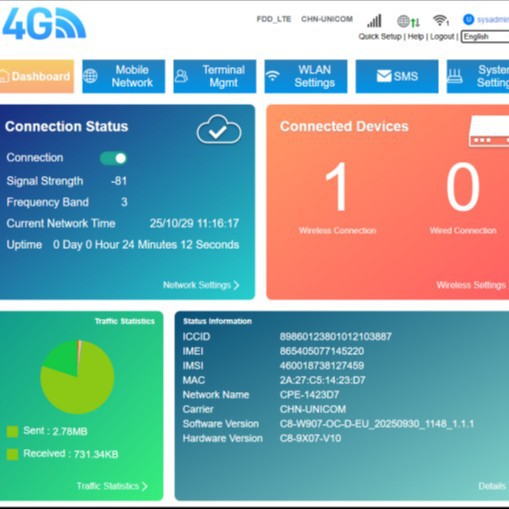The image size is (509, 509).
Task: Click the Signal Strength value -81
Action: coord(119,181)
